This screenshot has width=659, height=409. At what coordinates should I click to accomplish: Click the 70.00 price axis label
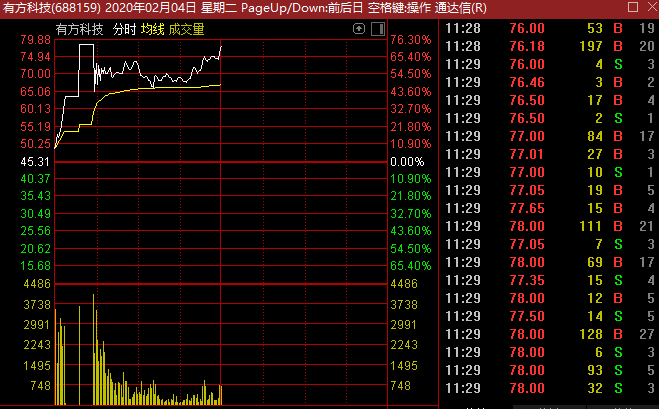click(x=35, y=74)
